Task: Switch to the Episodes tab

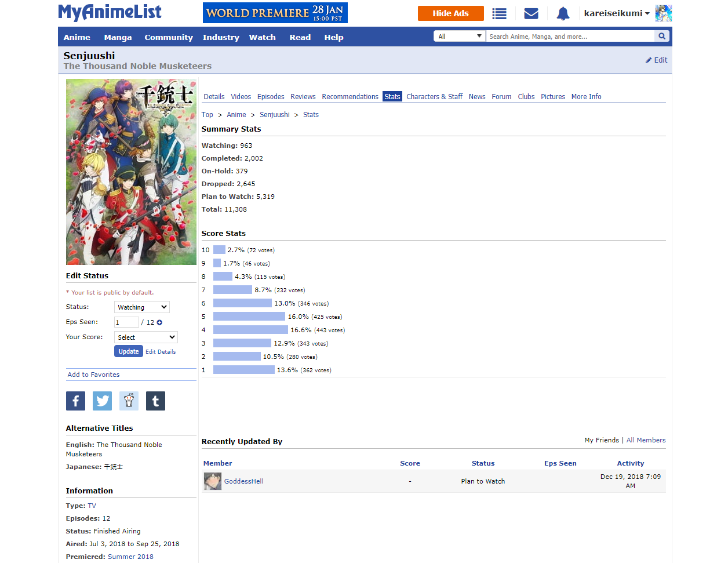Action: coord(271,97)
